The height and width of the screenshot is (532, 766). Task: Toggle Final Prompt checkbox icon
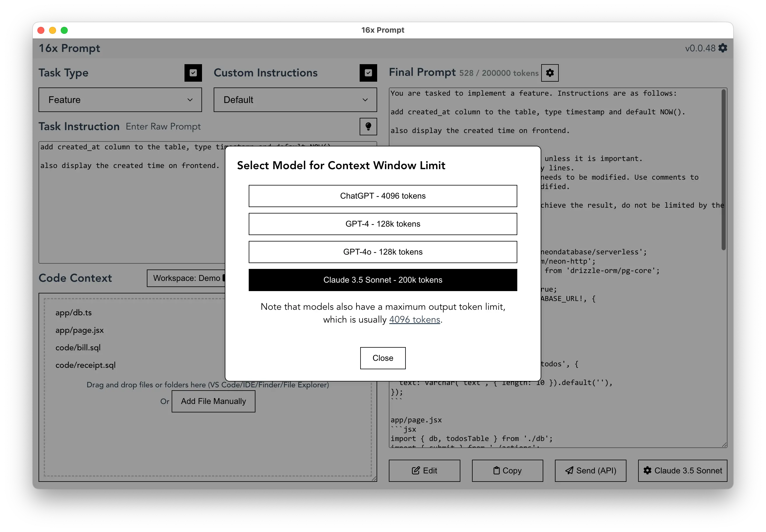(x=550, y=73)
